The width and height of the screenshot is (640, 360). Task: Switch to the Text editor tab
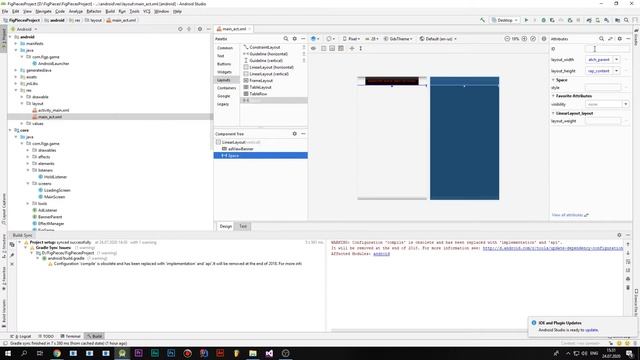(x=243, y=226)
